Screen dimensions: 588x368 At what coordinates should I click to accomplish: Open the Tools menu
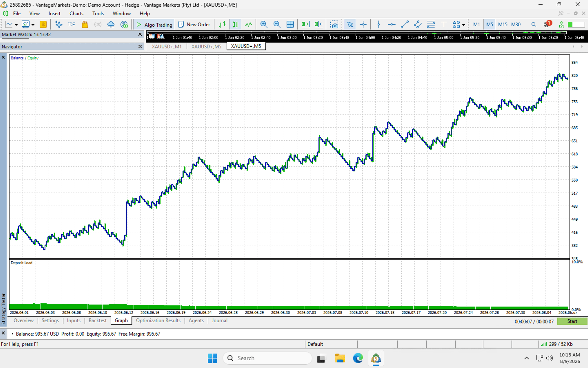point(98,14)
